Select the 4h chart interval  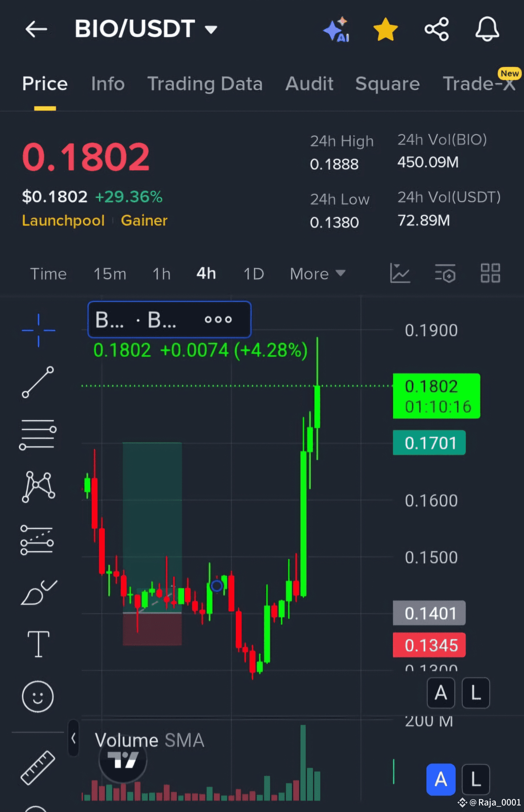pos(206,273)
